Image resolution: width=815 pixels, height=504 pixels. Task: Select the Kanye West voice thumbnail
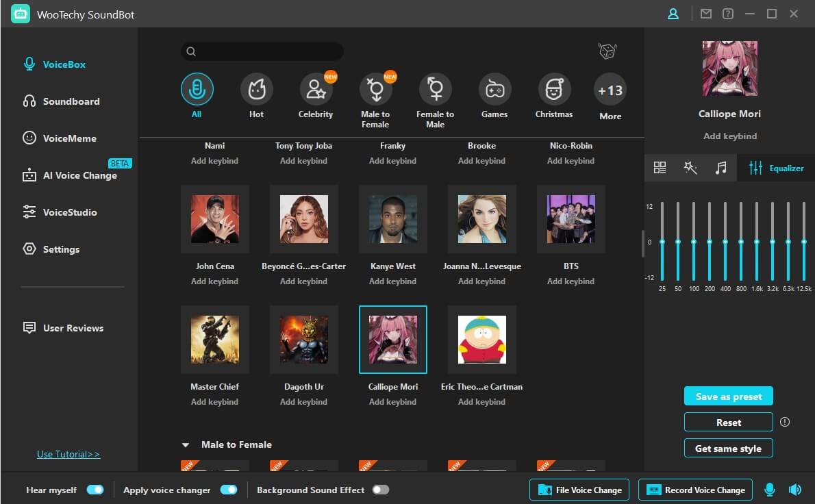pyautogui.click(x=392, y=219)
